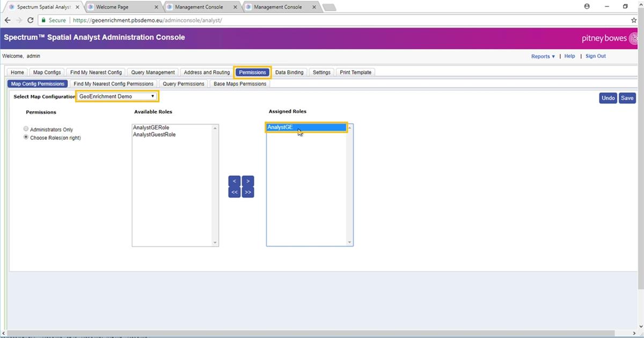644x338 pixels.
Task: Open Base Maps Permissions sub-tab
Action: tap(240, 84)
